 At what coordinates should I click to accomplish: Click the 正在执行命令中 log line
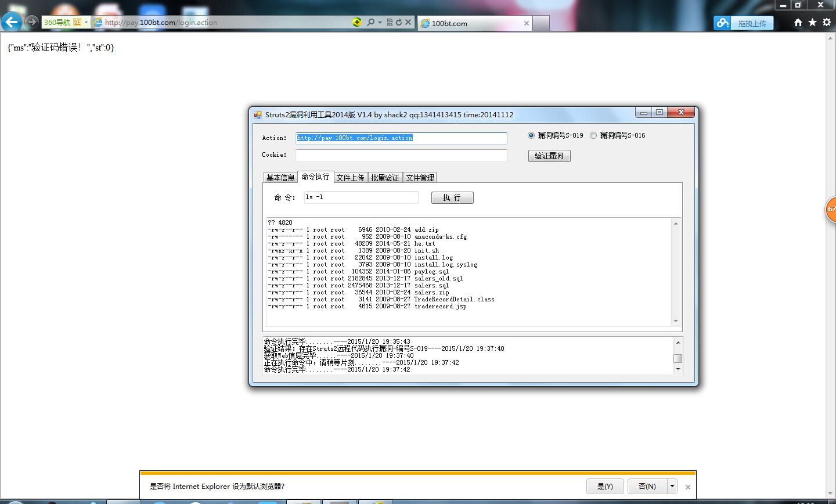point(362,362)
